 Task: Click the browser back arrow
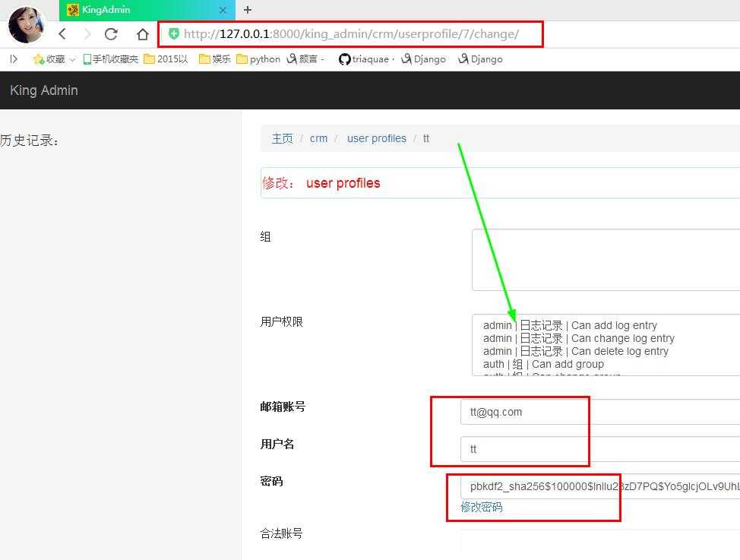[62, 34]
